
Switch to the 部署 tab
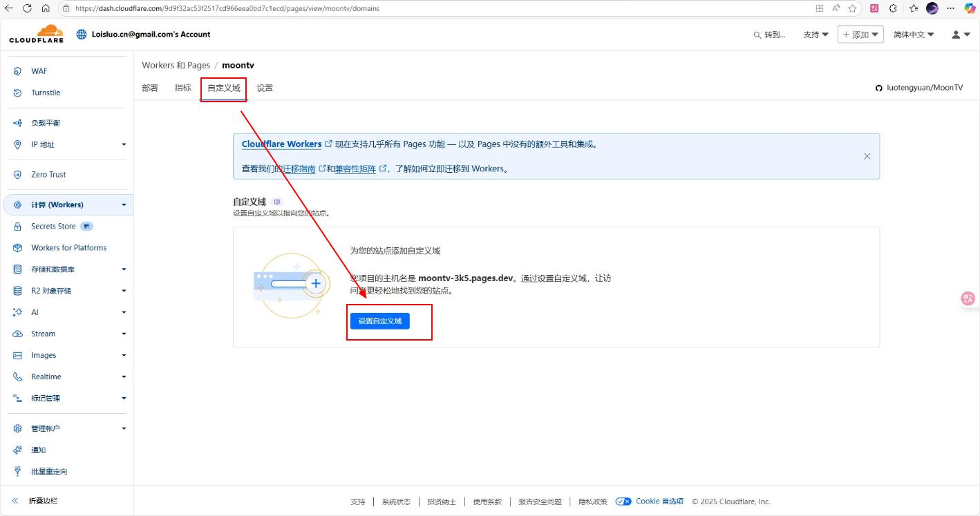[150, 88]
